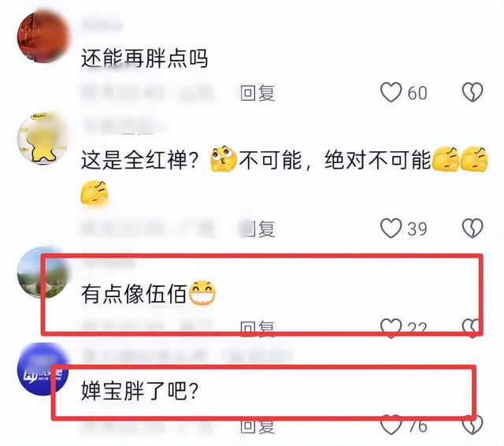Image resolution: width=504 pixels, height=446 pixels.
Task: Reply to the "婵宝胖了吧?" comment
Action: 258,426
